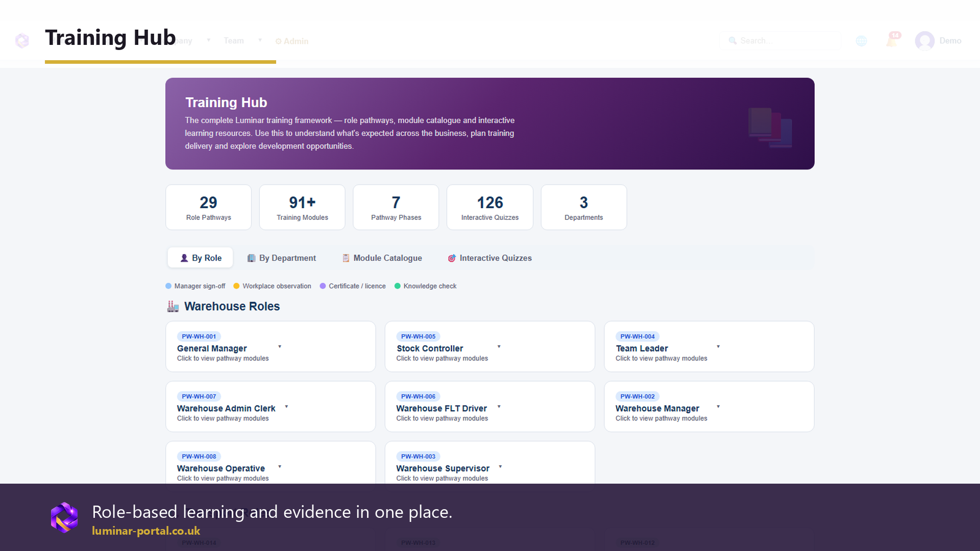Click the books illustration in banner

pos(770,128)
